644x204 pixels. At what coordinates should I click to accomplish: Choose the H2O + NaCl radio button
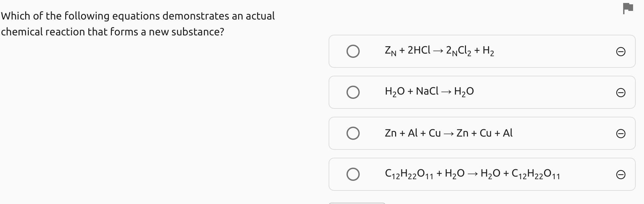[x=353, y=92]
